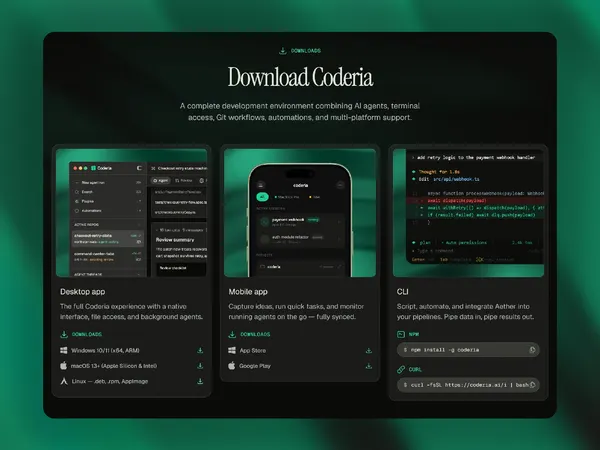Click the 'Windows 10/11 (x64, ARM)' link

(105, 350)
